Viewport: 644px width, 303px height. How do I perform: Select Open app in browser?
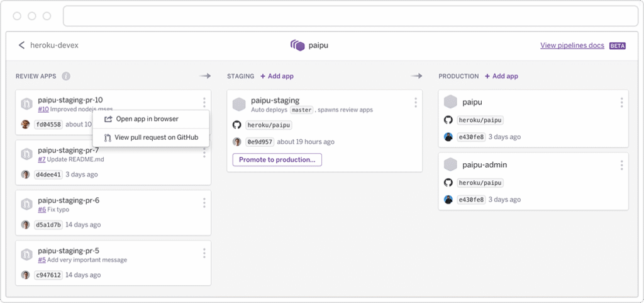[147, 119]
